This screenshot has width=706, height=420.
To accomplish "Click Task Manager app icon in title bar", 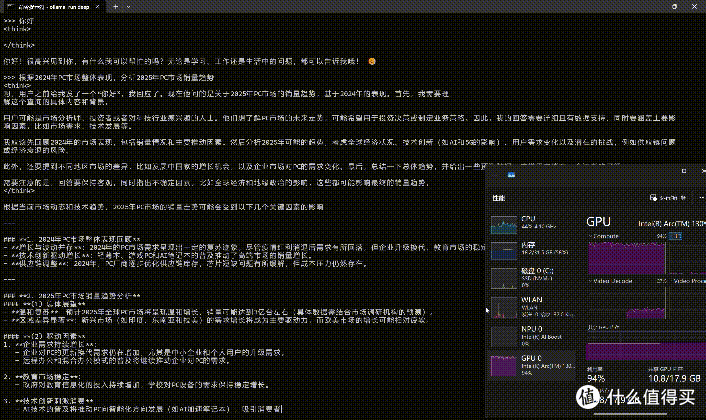I will click(x=511, y=175).
